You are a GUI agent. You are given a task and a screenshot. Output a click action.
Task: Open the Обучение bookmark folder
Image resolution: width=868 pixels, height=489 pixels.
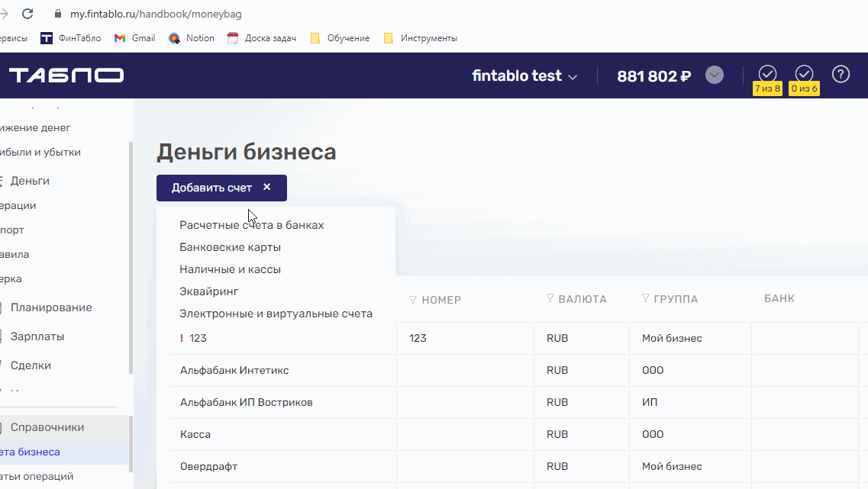(x=340, y=38)
